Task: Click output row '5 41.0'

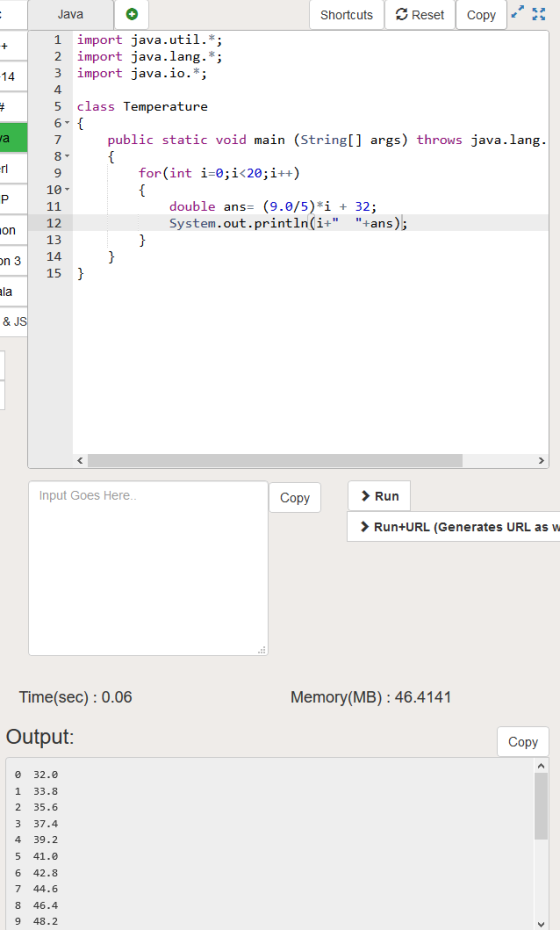Action: pos(36,856)
